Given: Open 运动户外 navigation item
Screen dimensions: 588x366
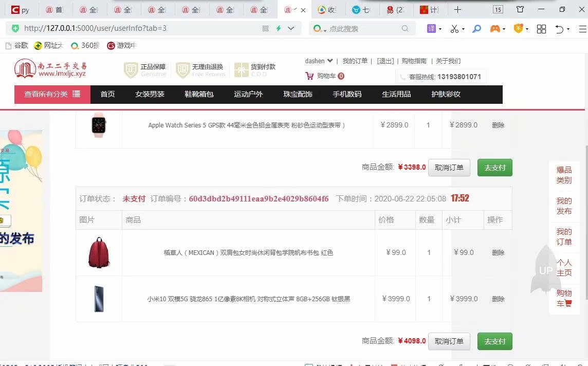Looking at the screenshot, I should pyautogui.click(x=248, y=94).
